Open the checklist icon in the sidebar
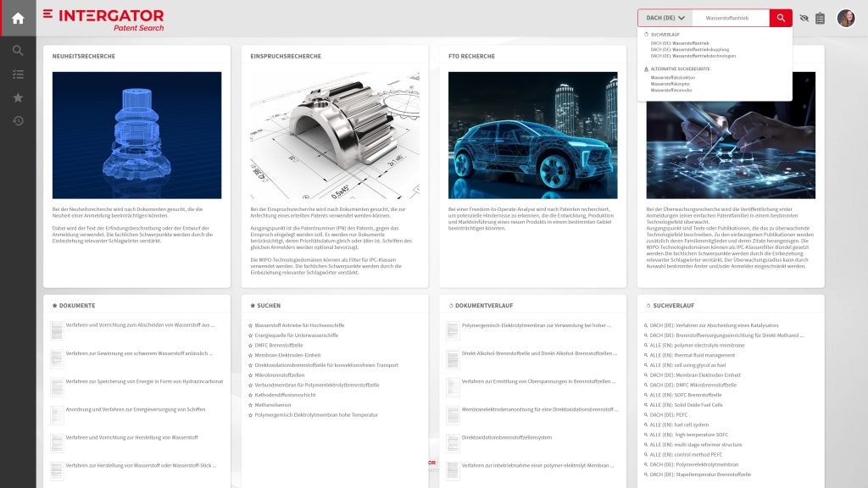The height and width of the screenshot is (488, 868). click(x=18, y=75)
